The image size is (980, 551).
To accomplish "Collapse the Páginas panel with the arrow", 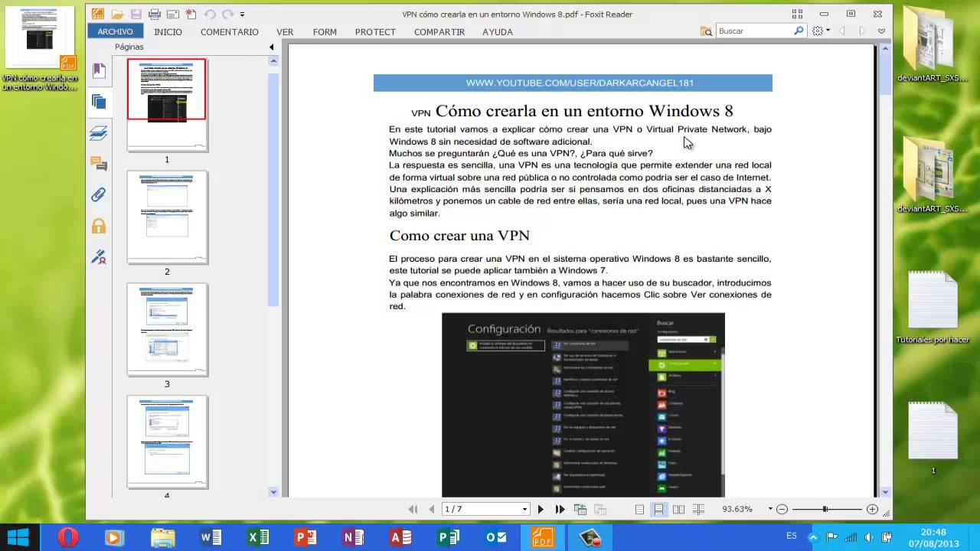I will (271, 47).
